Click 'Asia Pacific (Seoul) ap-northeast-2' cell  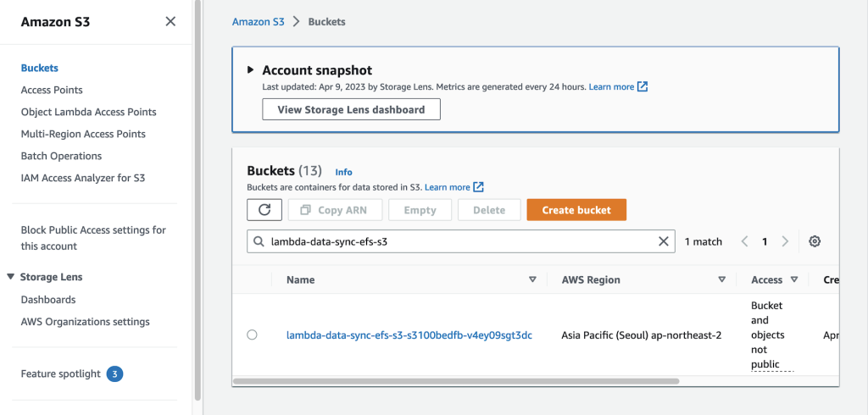pyautogui.click(x=641, y=335)
